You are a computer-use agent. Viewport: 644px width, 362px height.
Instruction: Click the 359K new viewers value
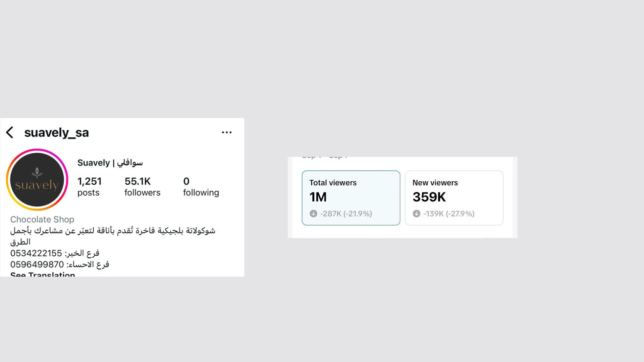pos(429,197)
